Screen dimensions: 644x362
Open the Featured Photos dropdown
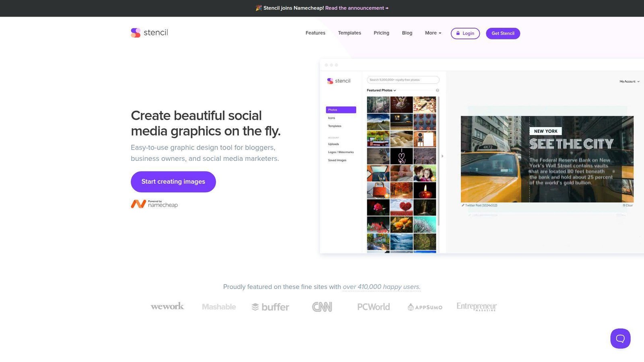coord(381,90)
